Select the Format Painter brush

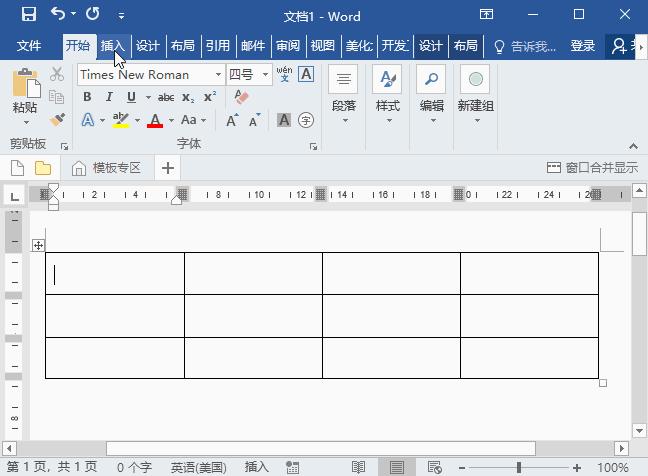pyautogui.click(x=57, y=119)
